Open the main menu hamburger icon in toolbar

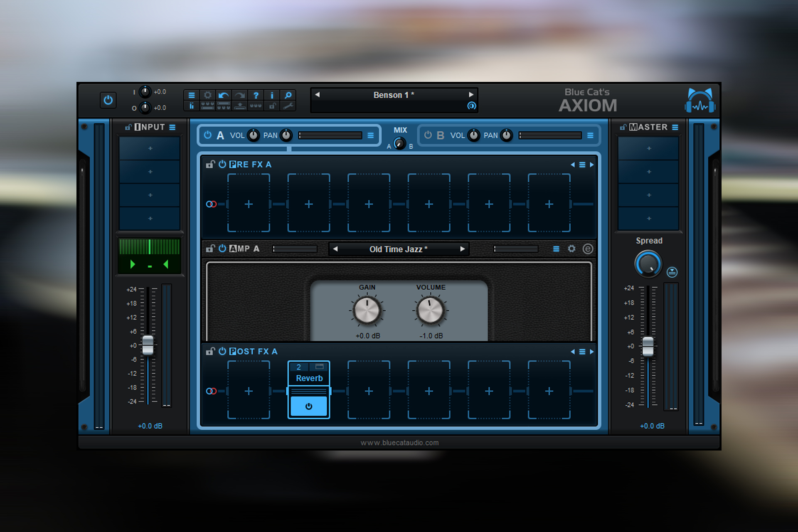click(192, 95)
